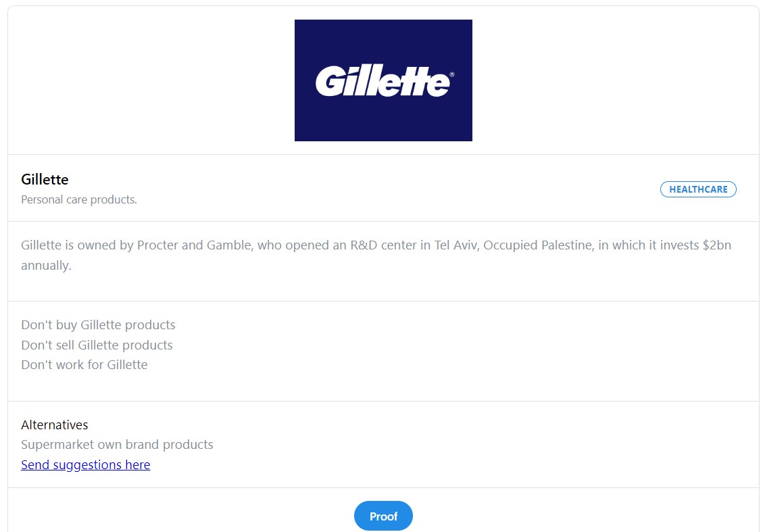This screenshot has width=763, height=532.
Task: Click the divider area below the Proof button
Action: (x=383, y=531)
